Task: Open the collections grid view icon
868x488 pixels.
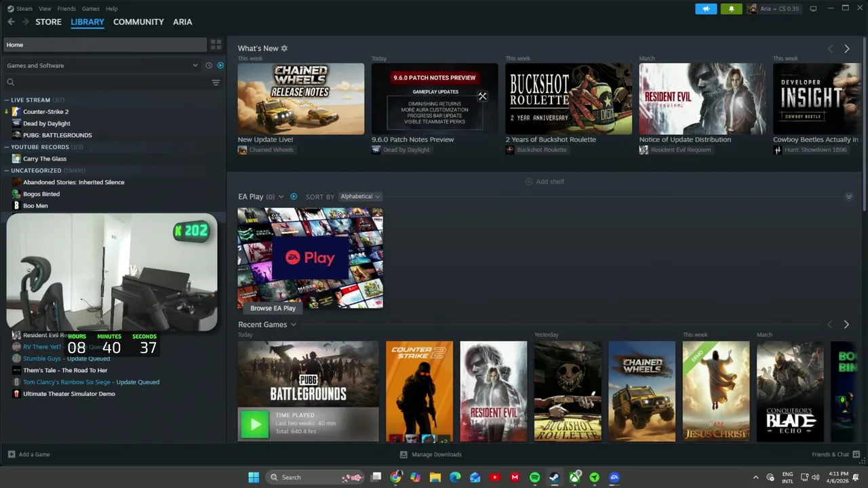Action: (x=216, y=45)
